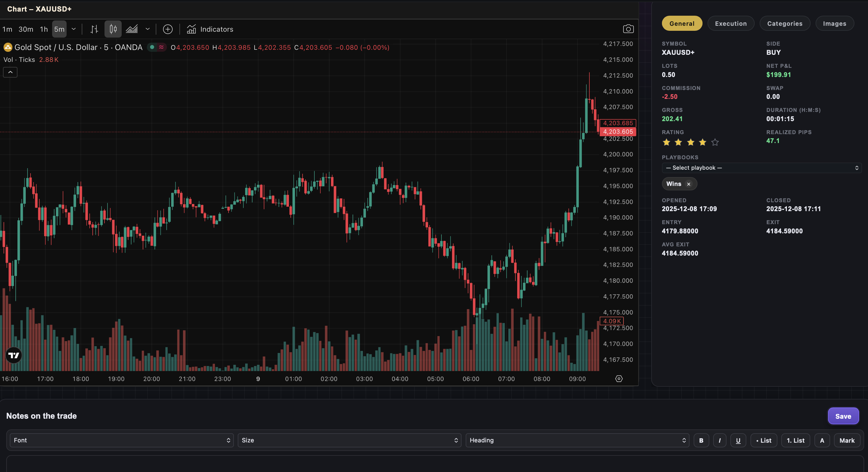Open the Font dropdown

pyautogui.click(x=122, y=440)
